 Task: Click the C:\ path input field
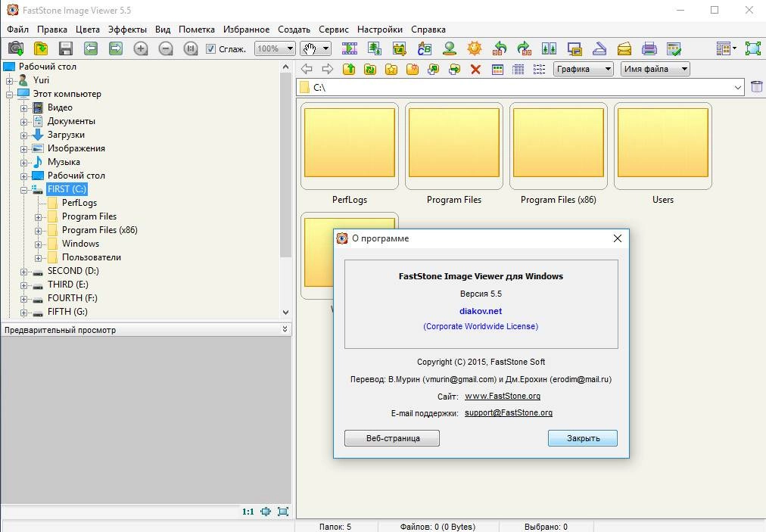[x=520, y=88]
